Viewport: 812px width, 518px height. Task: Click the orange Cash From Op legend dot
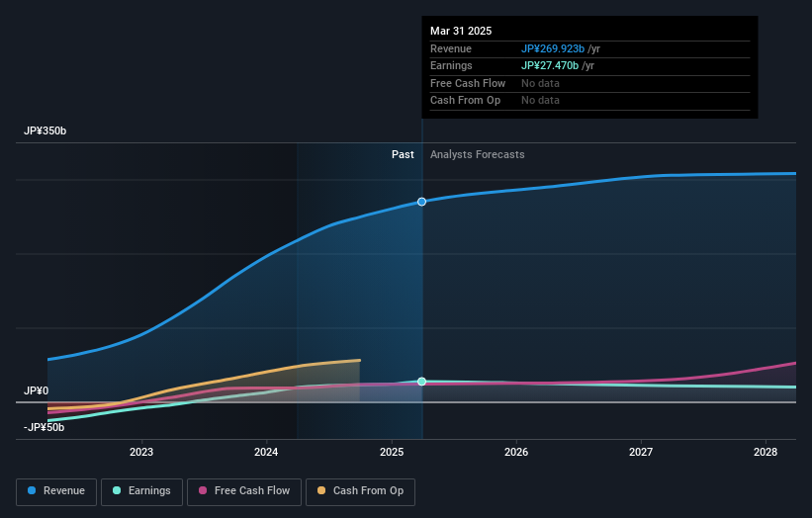tap(321, 490)
